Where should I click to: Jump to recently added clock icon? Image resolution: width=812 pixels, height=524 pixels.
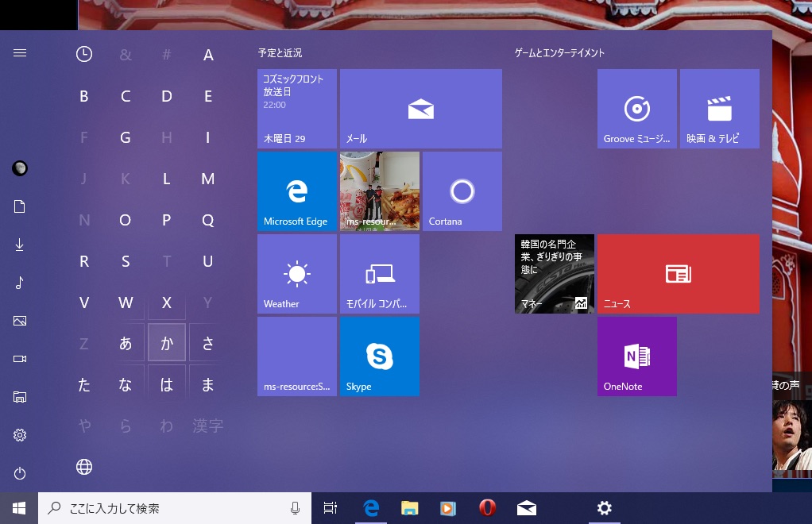pyautogui.click(x=84, y=54)
